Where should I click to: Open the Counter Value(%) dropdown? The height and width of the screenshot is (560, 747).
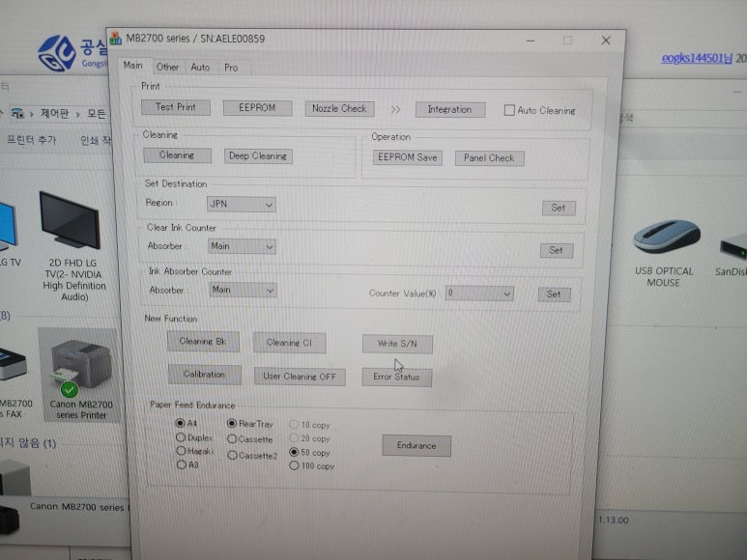[x=478, y=294]
